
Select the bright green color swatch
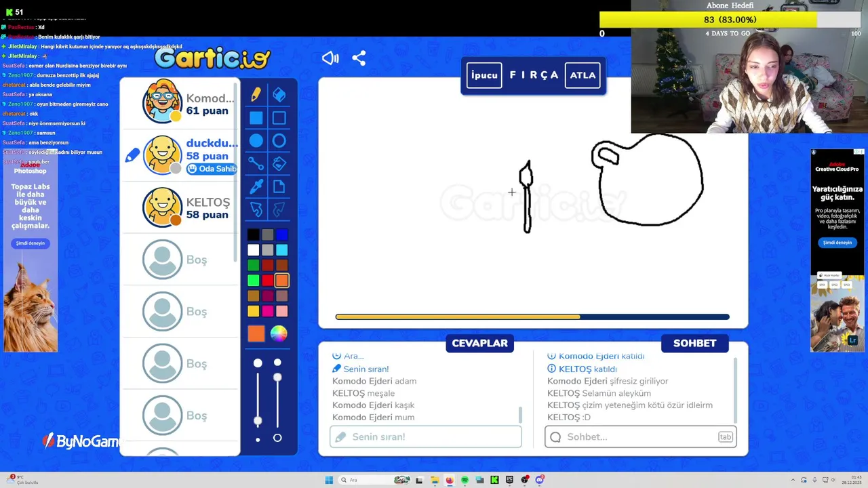(x=253, y=280)
